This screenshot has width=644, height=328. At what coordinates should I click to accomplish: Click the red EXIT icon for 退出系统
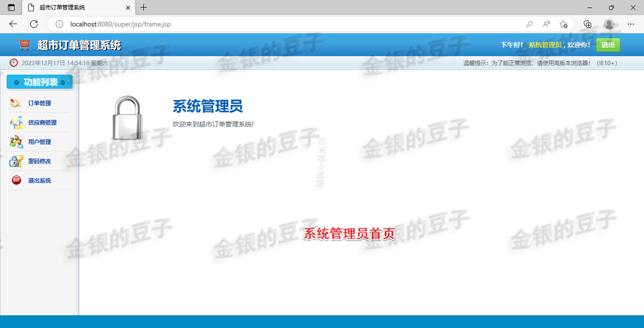click(16, 180)
